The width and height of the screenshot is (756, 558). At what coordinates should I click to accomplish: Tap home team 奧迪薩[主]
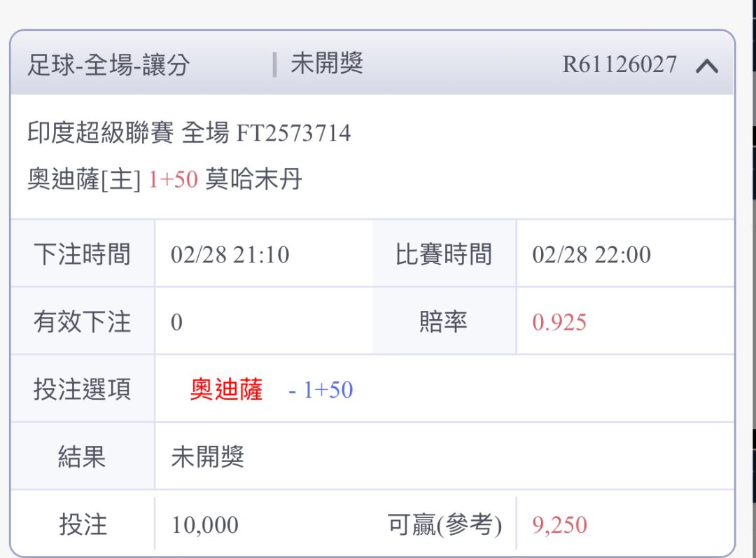pos(85,179)
